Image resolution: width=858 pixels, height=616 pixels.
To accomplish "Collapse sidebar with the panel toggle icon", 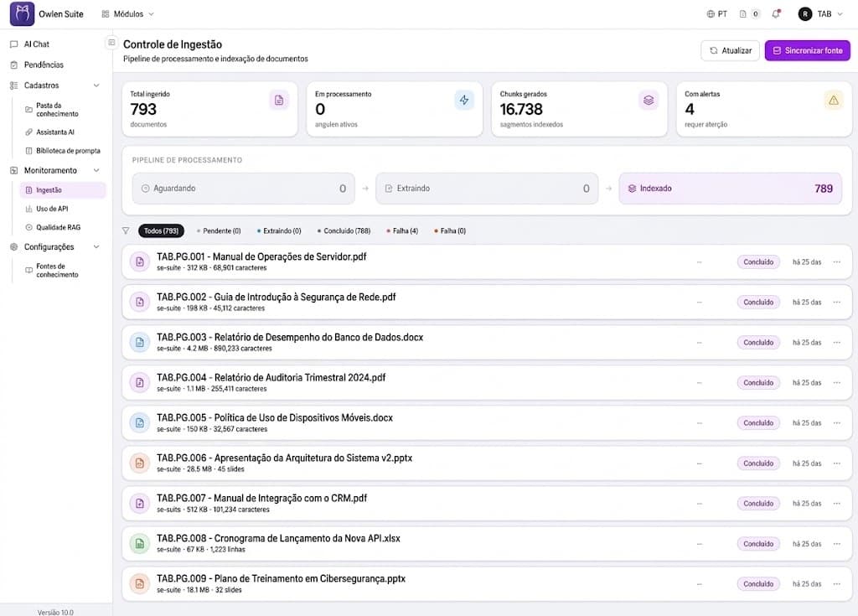I will [111, 43].
